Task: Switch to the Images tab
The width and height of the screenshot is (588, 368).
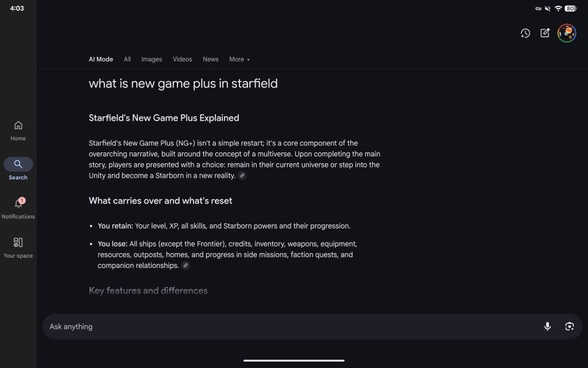Action: click(152, 59)
